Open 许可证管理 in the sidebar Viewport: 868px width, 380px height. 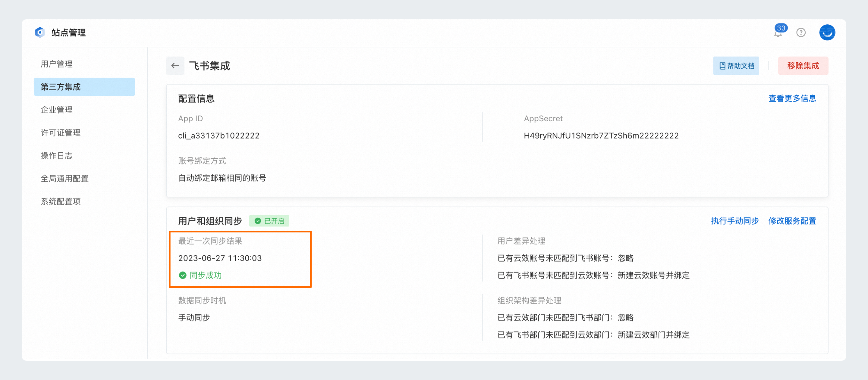tap(61, 132)
